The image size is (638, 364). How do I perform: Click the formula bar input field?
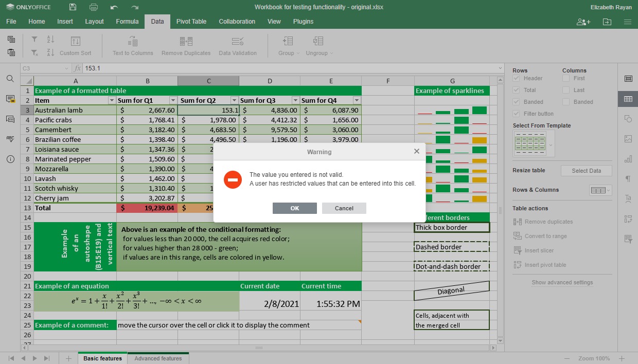pos(290,68)
